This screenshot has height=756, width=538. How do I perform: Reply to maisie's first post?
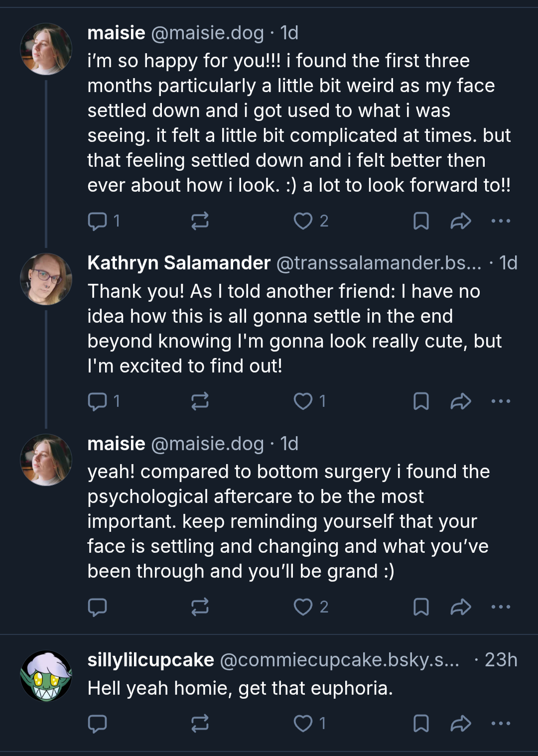(104, 221)
